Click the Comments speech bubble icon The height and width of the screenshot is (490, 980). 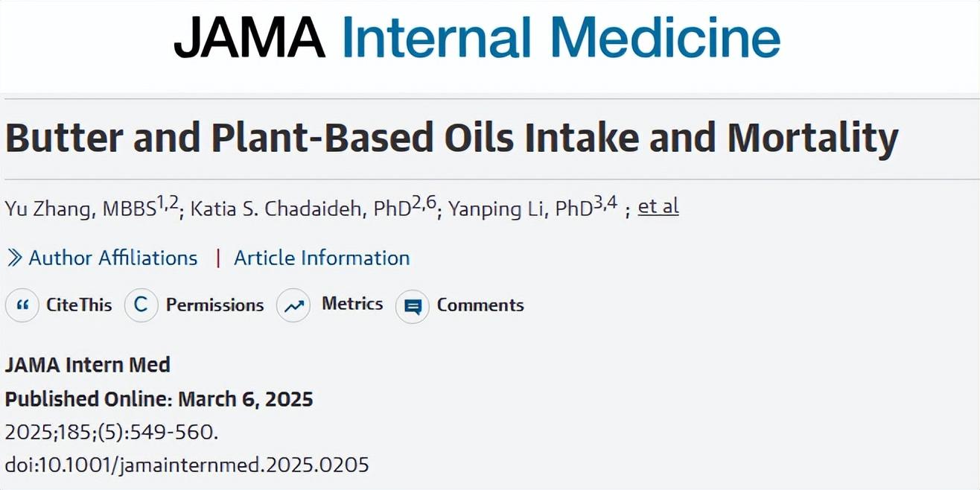413,306
